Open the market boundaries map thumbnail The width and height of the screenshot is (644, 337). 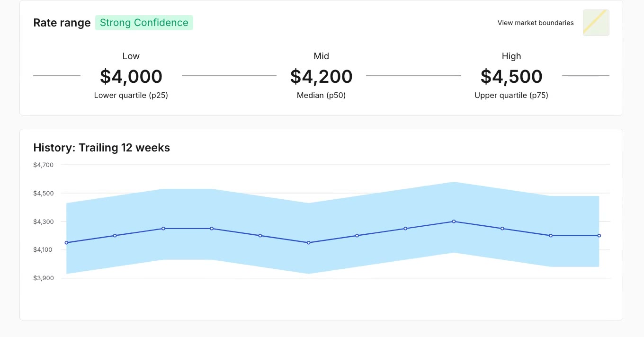coord(596,23)
